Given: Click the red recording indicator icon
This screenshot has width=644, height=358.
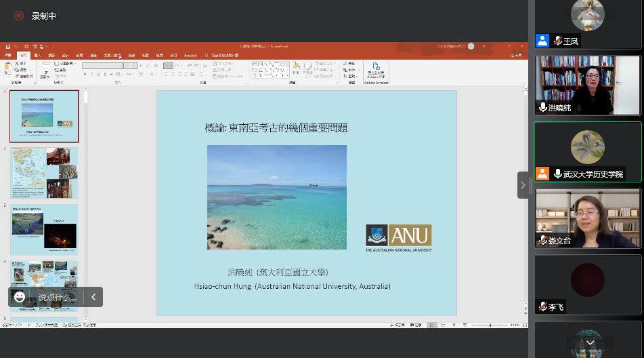Looking at the screenshot, I should (18, 16).
